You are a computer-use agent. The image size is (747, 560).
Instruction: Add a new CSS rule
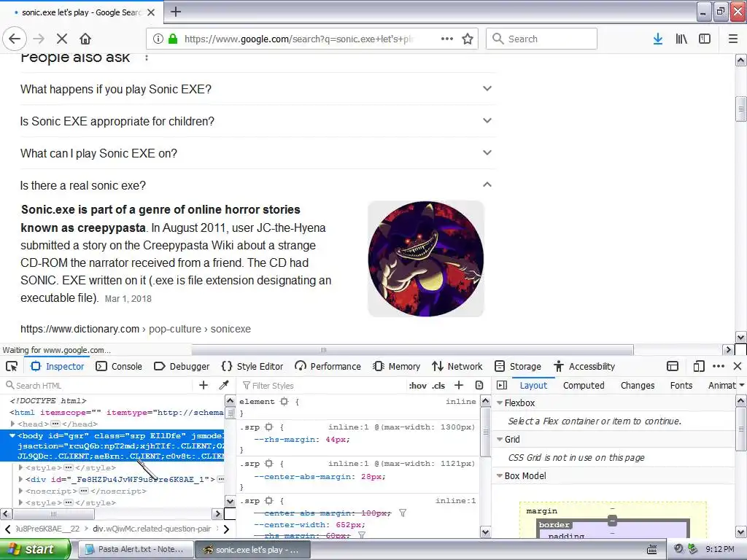[x=459, y=385]
